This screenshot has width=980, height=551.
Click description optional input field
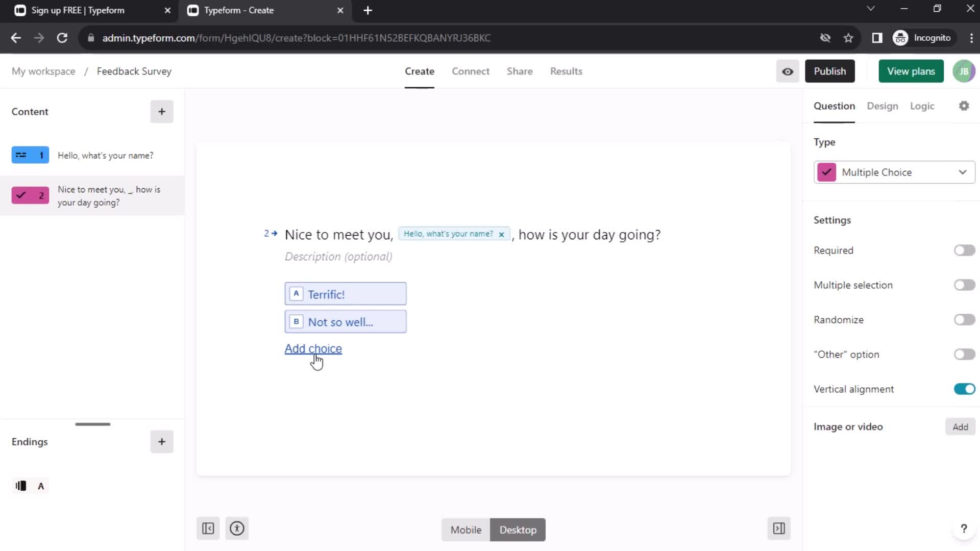coord(338,256)
